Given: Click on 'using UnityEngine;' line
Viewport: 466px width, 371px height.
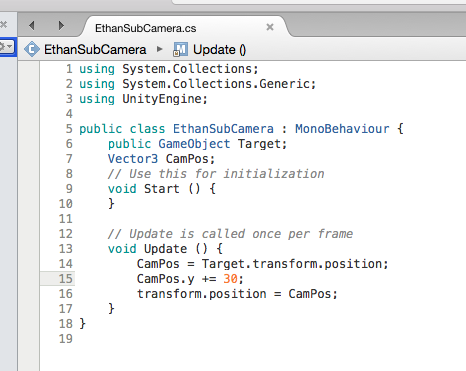Looking at the screenshot, I should coord(143,99).
